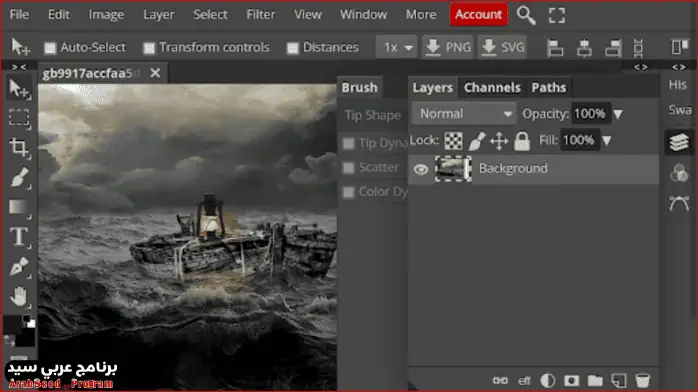Viewport: 698px width, 392px height.
Task: Create a new folder in Layers panel
Action: [x=595, y=380]
